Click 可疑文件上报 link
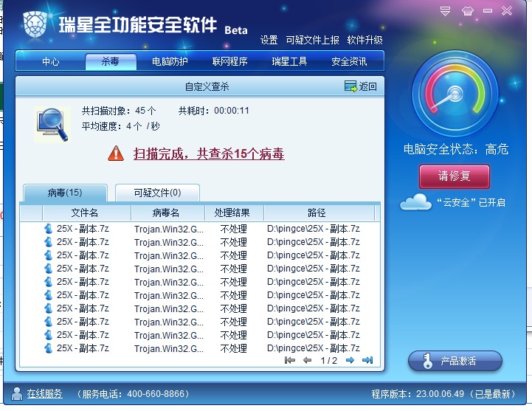Image resolution: width=532 pixels, height=411 pixels. pos(312,40)
